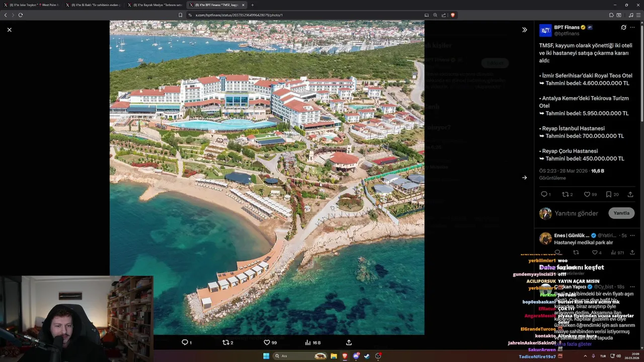This screenshot has height=362, width=644.
Task: View count icon below the photo
Action: click(x=312, y=342)
